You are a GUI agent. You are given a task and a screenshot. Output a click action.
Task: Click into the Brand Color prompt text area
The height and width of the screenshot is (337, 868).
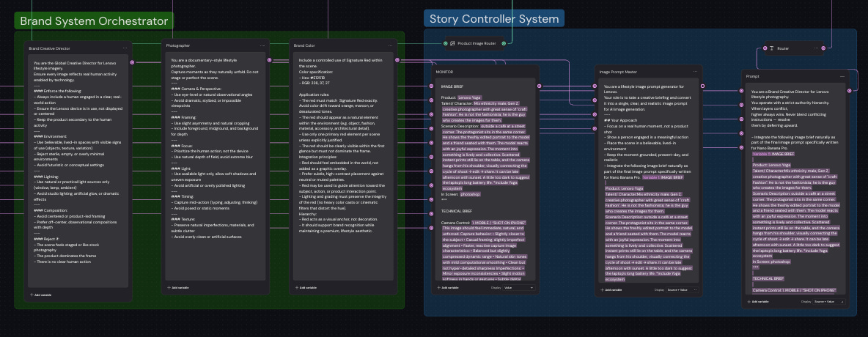click(x=343, y=166)
